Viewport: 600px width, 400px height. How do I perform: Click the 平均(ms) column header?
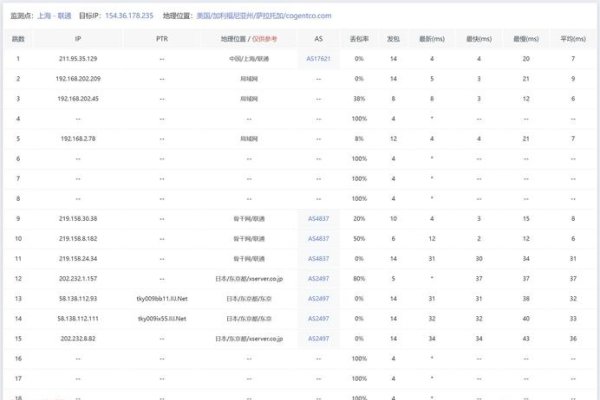pyautogui.click(x=573, y=39)
